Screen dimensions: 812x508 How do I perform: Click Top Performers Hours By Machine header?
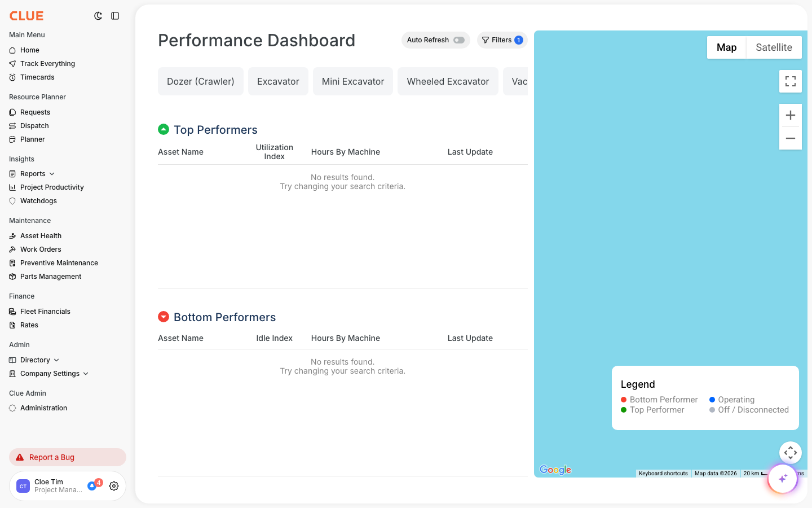[x=346, y=152]
